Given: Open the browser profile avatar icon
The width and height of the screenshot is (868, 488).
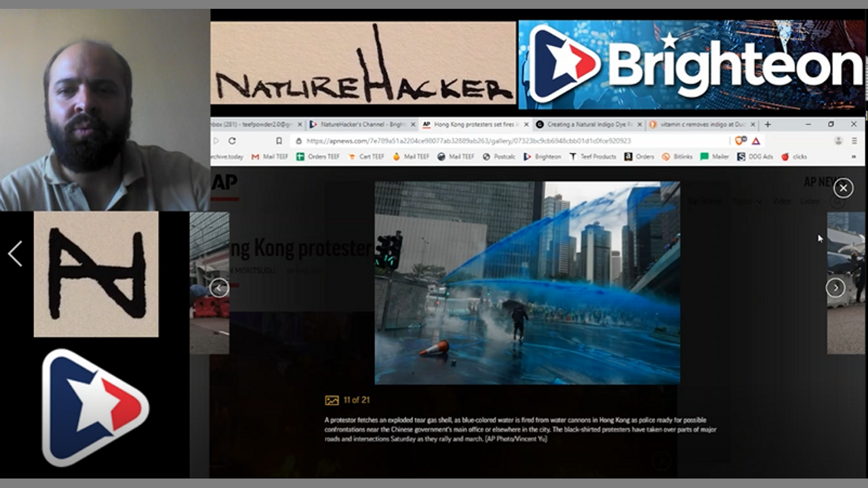Looking at the screenshot, I should [838, 141].
